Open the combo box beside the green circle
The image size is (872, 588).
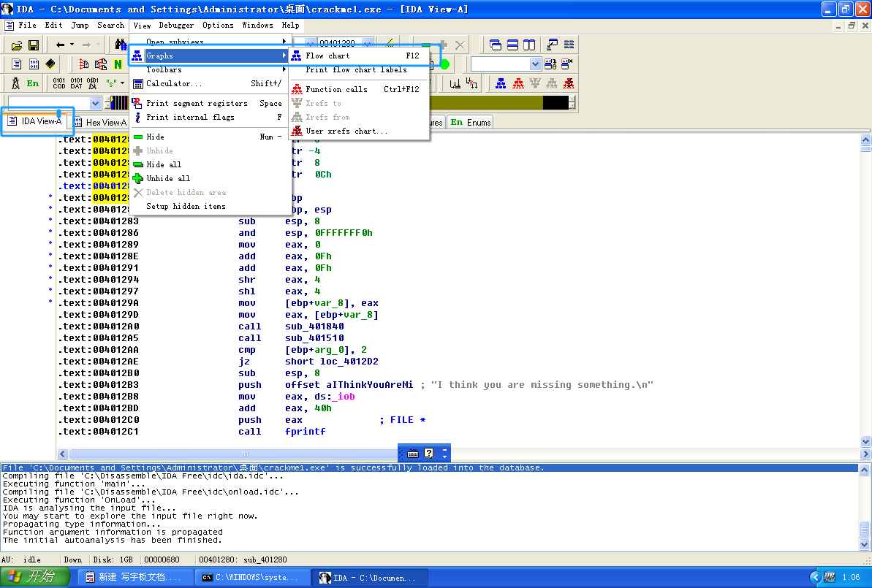pyautogui.click(x=506, y=64)
